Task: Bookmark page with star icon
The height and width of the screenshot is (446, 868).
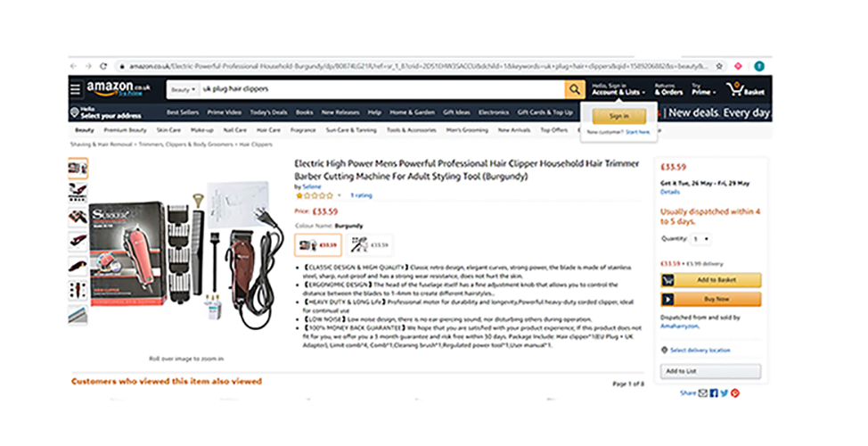Action: (x=719, y=66)
